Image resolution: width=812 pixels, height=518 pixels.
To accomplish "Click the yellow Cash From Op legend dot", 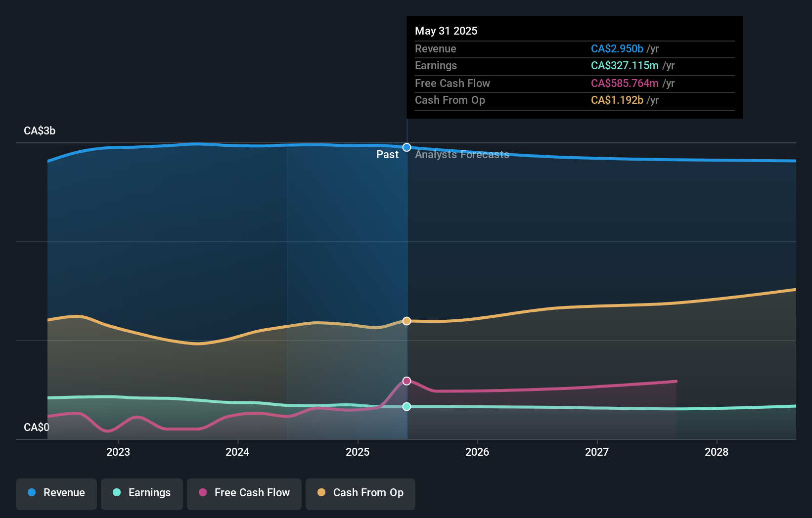I will [x=321, y=493].
